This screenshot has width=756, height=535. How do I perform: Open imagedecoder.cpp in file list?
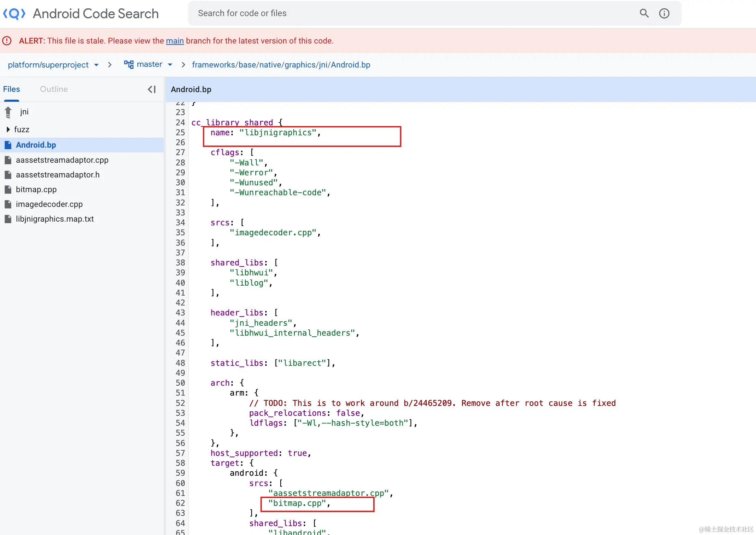coord(49,204)
